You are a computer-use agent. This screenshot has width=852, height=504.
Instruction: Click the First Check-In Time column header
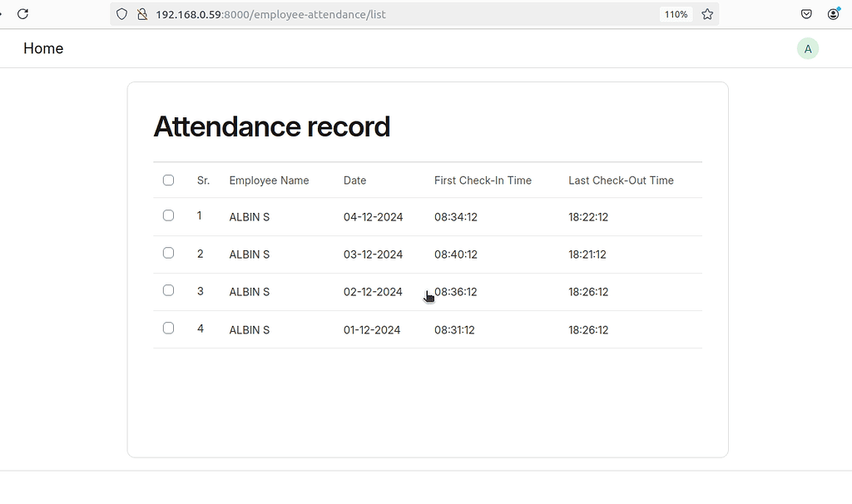point(483,180)
